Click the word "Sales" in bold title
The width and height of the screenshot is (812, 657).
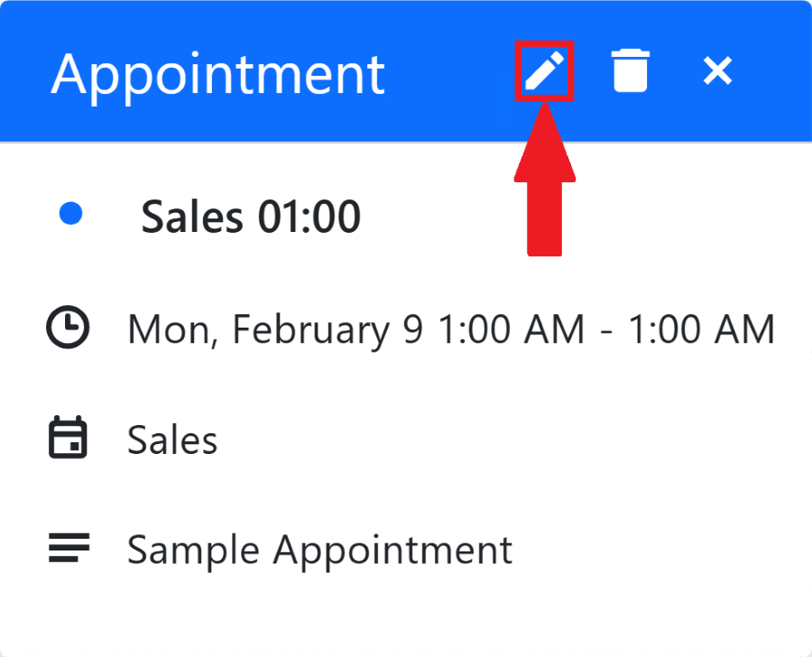click(192, 217)
